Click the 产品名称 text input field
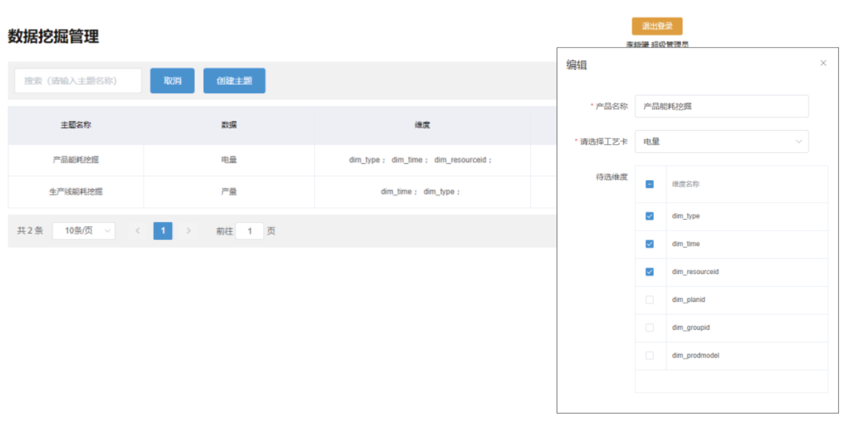The image size is (868, 424). click(x=721, y=106)
